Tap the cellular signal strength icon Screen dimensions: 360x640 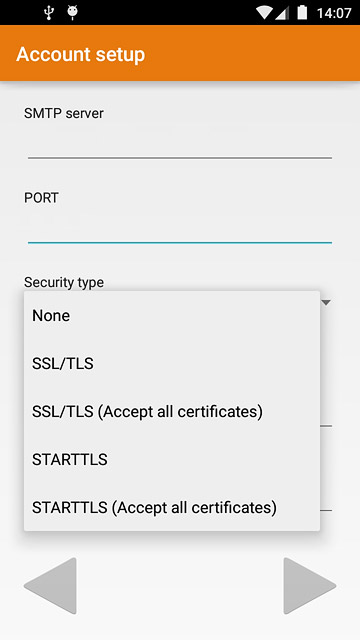tap(282, 13)
